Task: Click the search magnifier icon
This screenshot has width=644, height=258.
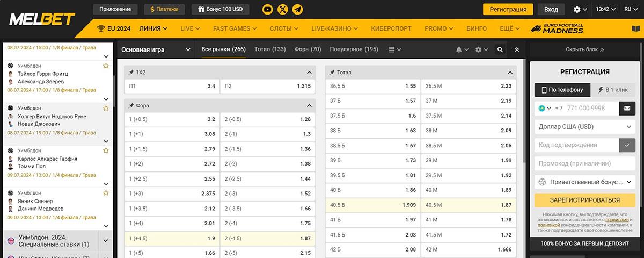Action: click(500, 49)
